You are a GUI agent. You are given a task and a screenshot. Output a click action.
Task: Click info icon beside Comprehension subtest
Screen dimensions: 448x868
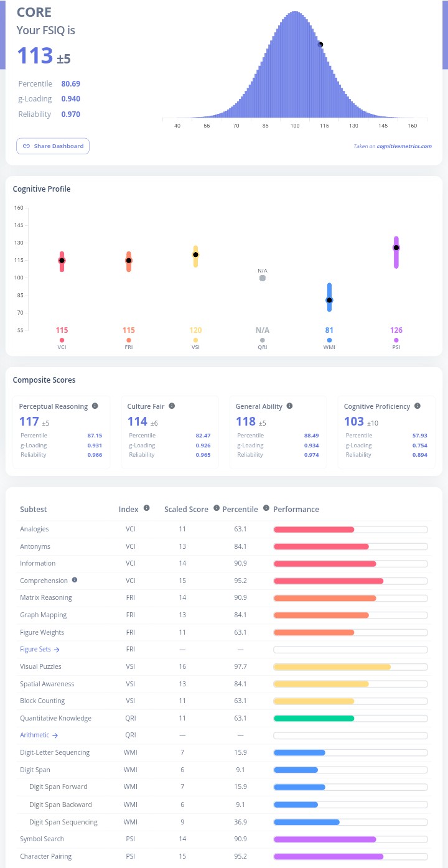pyautogui.click(x=75, y=580)
